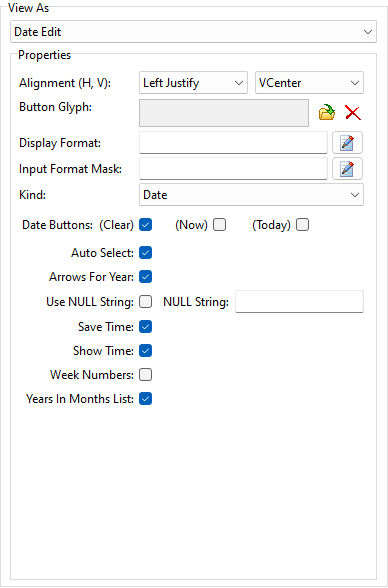388x588 pixels.
Task: Click the Properties group title
Action: (44, 55)
